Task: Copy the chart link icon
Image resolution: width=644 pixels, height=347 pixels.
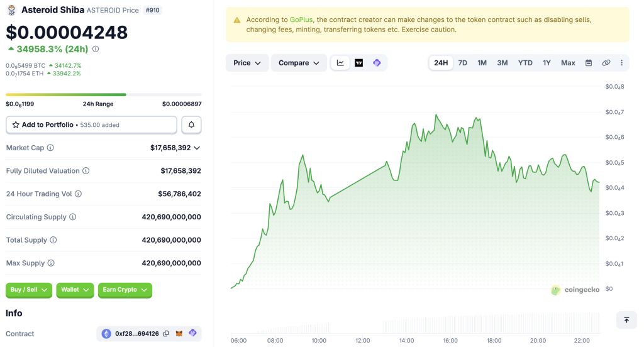Action: tap(606, 63)
